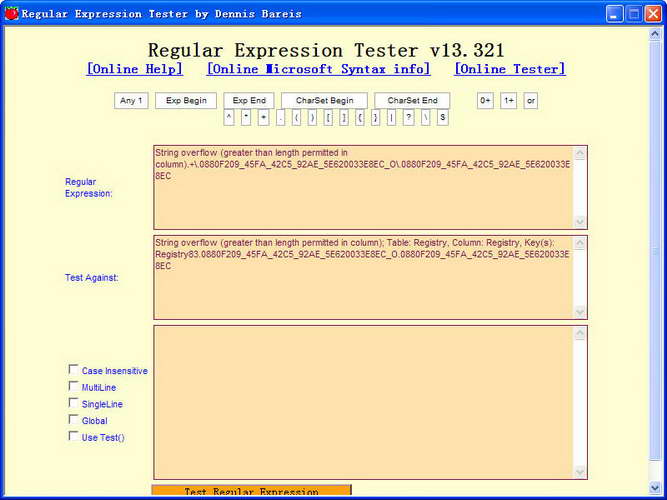Insert the period . symbol button
The image size is (667, 500).
pyautogui.click(x=280, y=117)
